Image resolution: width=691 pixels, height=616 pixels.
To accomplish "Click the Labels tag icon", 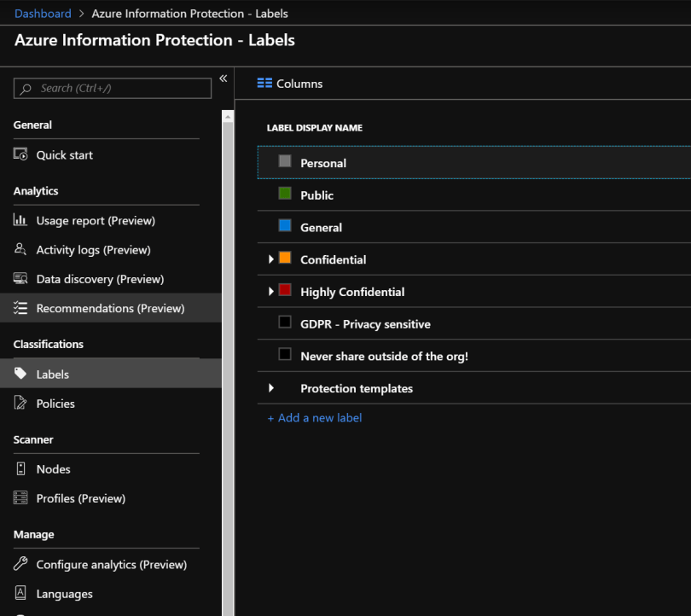I will 21,374.
